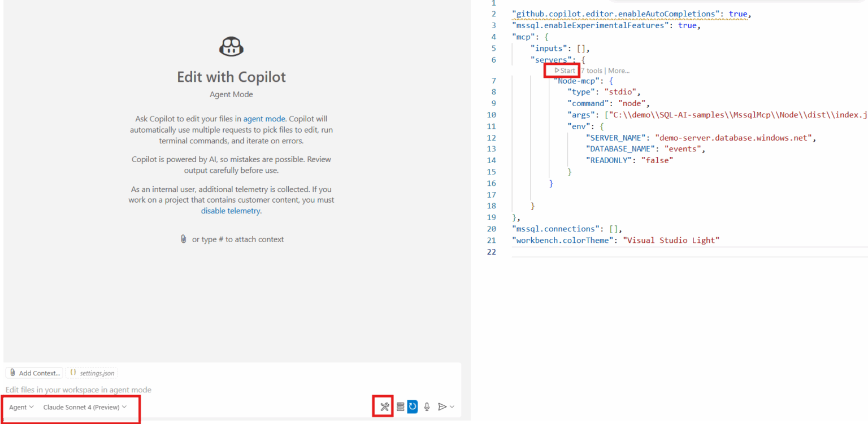This screenshot has width=868, height=424.
Task: Toggle the blue auto-approve icon on
Action: [412, 406]
